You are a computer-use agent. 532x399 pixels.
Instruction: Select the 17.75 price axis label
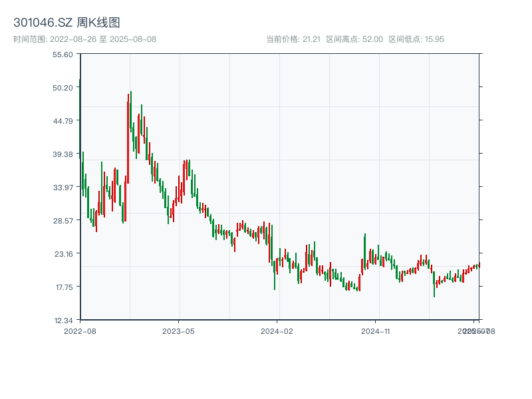[63, 287]
